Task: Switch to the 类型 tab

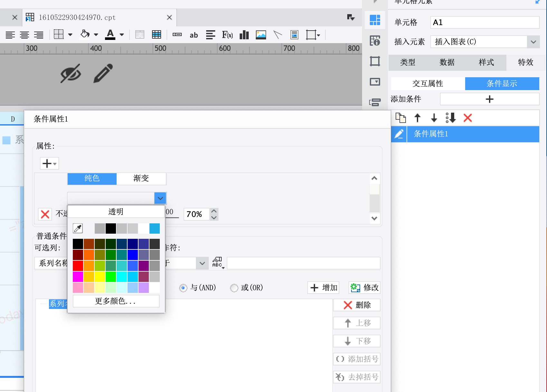Action: (408, 62)
